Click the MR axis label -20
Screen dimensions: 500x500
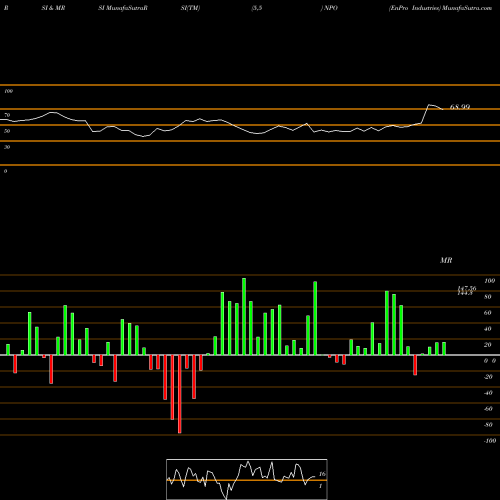488,377
